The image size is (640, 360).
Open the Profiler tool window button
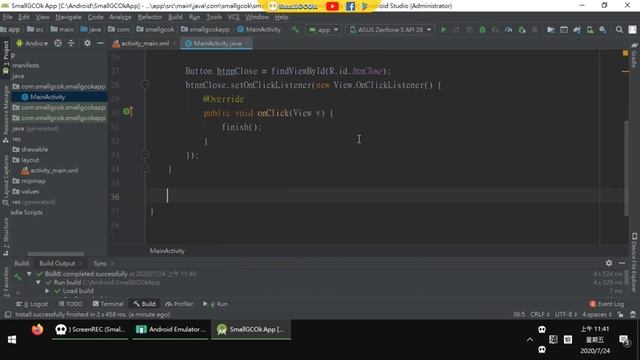click(179, 304)
